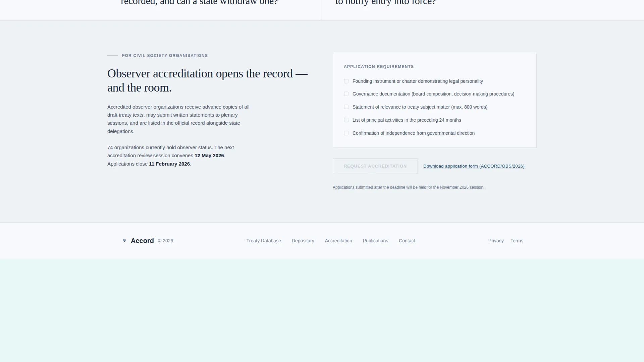Click the © 2026 copyright text

click(165, 241)
